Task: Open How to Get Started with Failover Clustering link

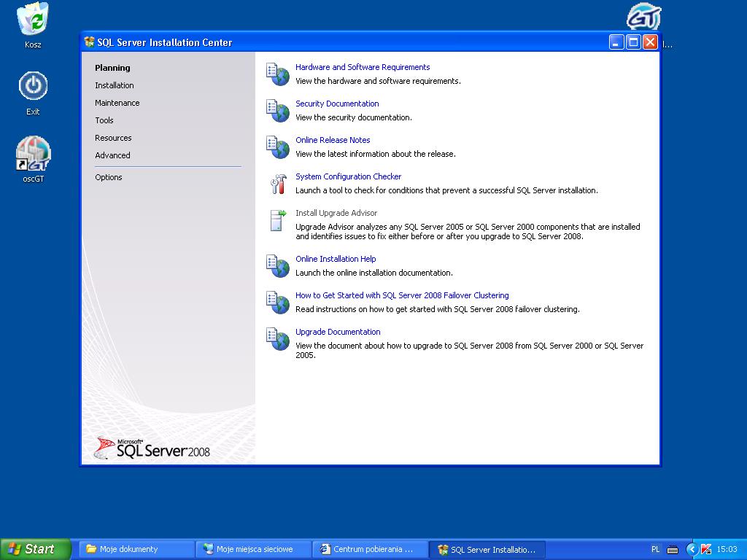Action: coord(402,295)
